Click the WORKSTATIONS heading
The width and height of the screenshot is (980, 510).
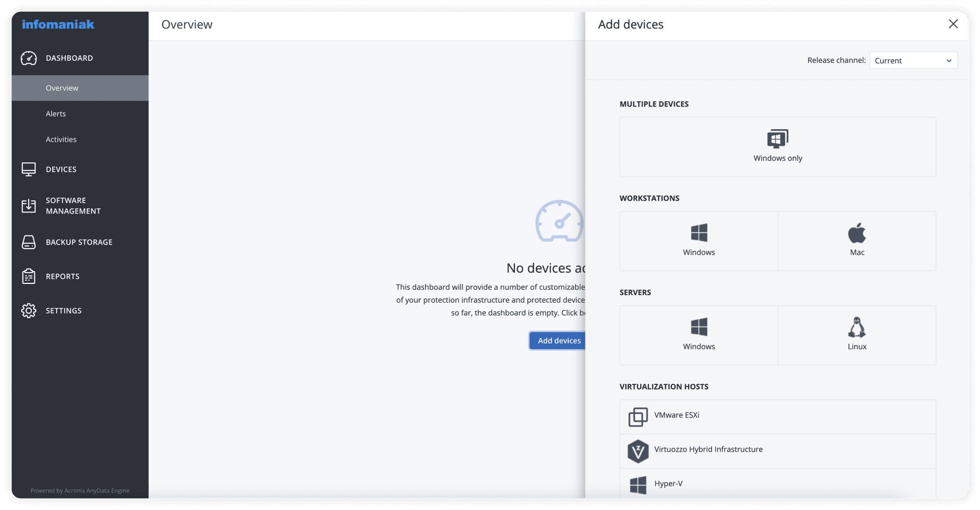pos(649,198)
